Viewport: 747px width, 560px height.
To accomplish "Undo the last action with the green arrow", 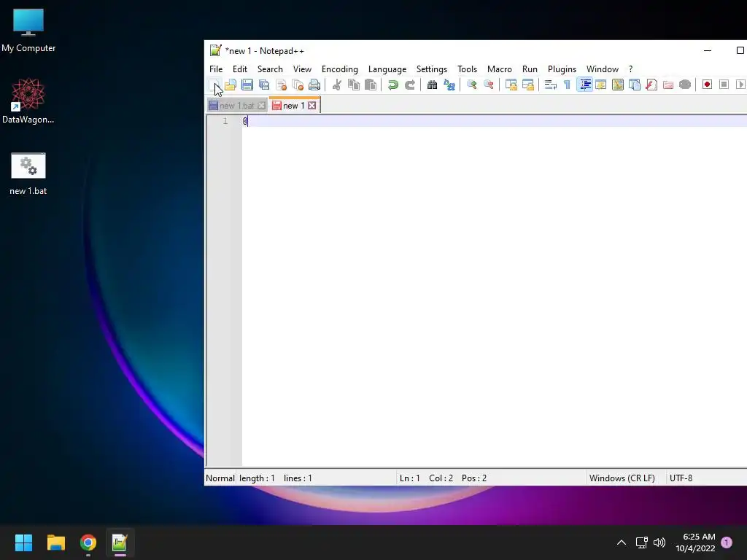I will 392,85.
